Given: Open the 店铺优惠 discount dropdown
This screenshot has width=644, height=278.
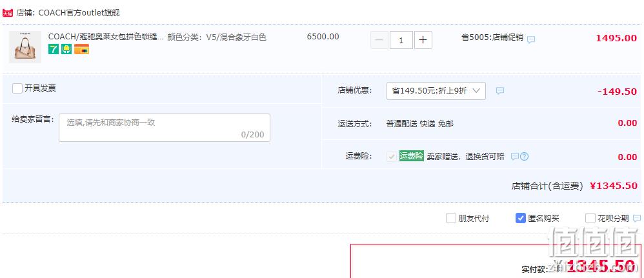Looking at the screenshot, I should click(x=436, y=91).
